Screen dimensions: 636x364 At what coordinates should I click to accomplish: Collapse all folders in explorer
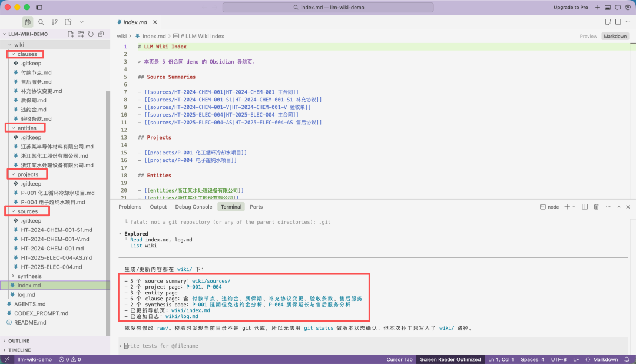point(101,34)
